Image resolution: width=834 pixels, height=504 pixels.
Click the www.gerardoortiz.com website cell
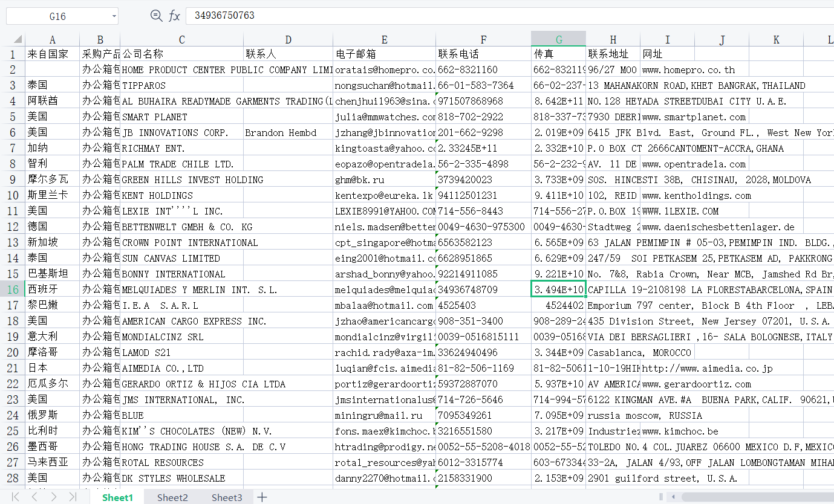click(x=696, y=384)
